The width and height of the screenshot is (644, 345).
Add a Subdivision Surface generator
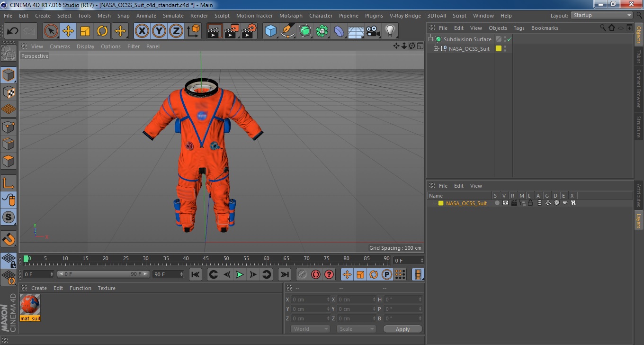(x=305, y=31)
